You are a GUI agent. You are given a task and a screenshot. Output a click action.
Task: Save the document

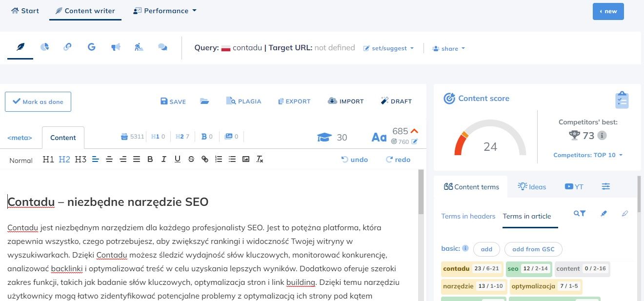pos(173,101)
